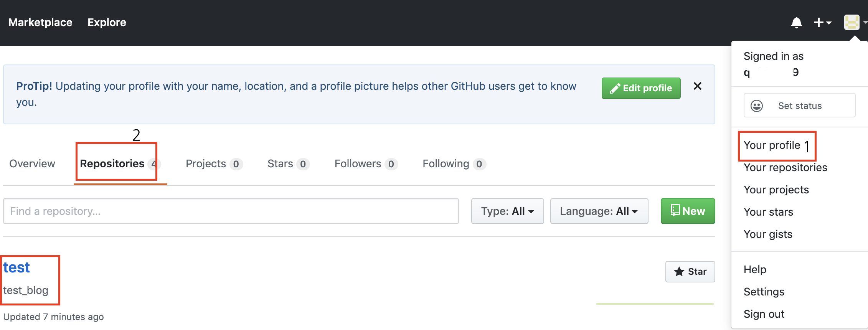Open Settings from the user menu
868x330 pixels.
[x=764, y=292]
